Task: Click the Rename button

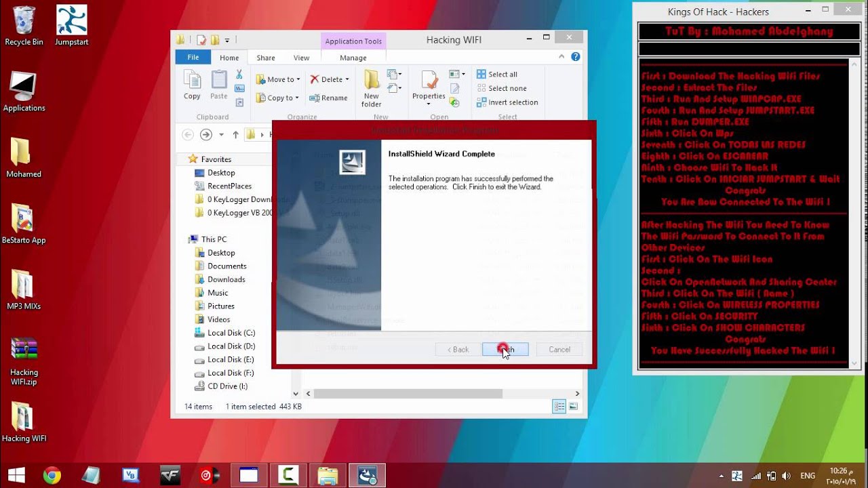Action: click(329, 98)
